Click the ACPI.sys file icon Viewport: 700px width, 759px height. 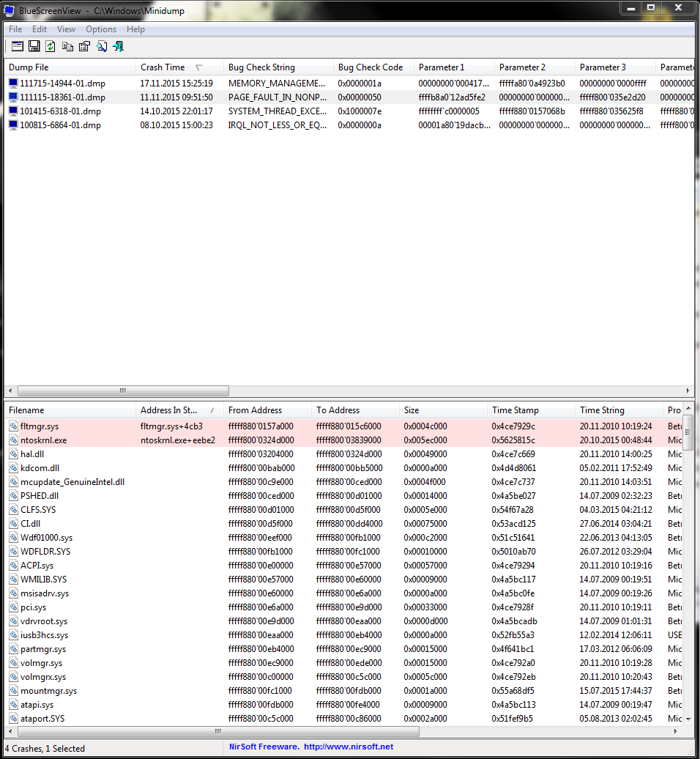13,566
